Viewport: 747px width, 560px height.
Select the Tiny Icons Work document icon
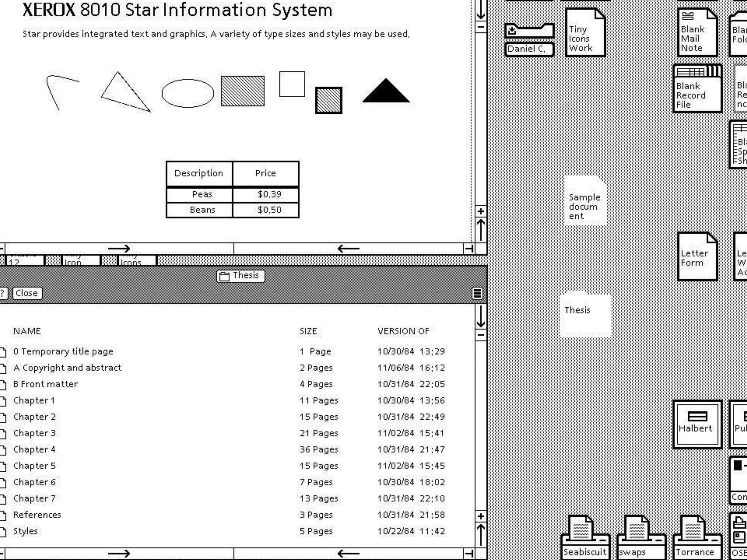pyautogui.click(x=585, y=33)
